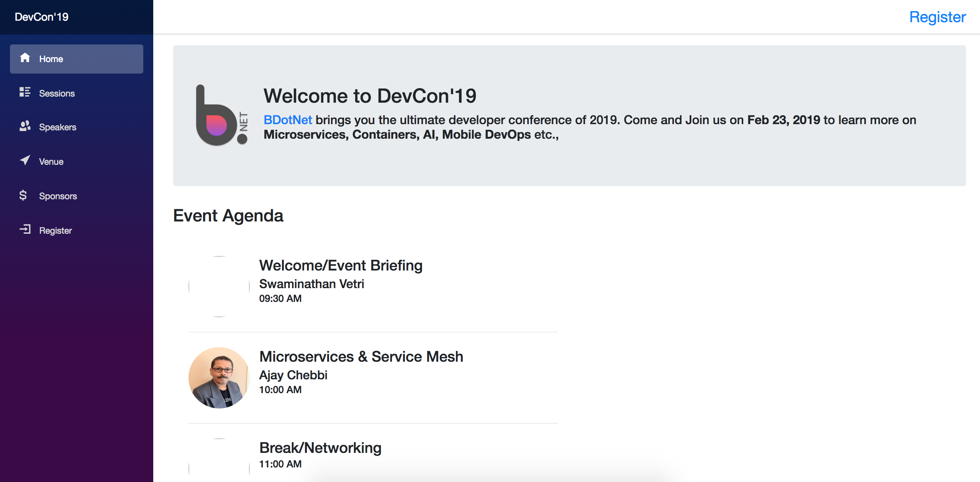
Task: Select Venue in the sidebar
Action: tap(51, 162)
